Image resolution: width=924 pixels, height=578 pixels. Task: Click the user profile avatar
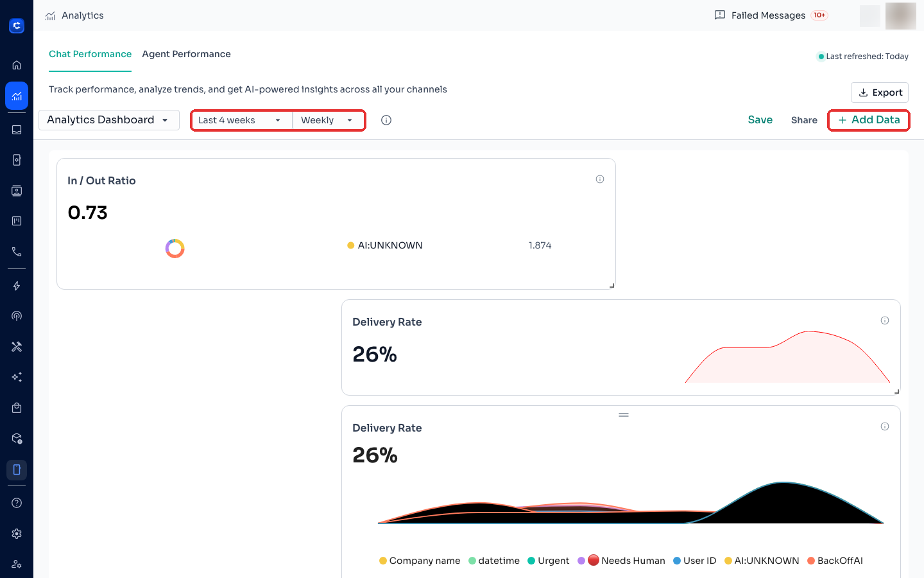(x=901, y=15)
